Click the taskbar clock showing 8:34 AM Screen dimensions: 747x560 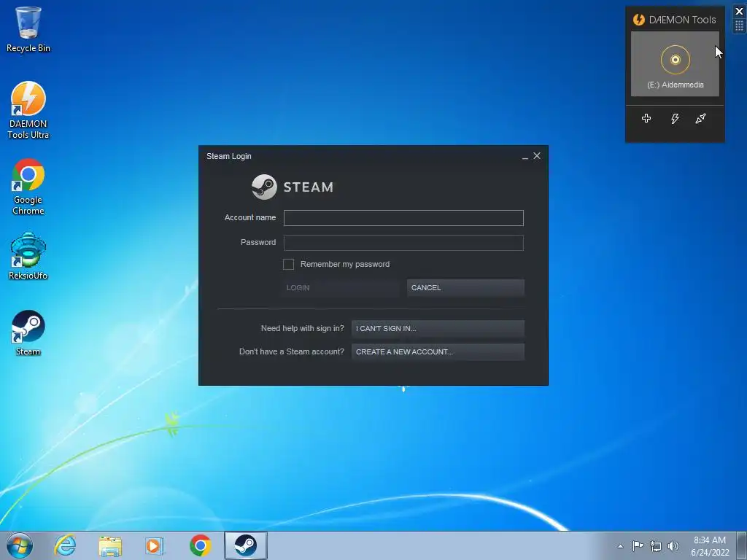click(710, 546)
